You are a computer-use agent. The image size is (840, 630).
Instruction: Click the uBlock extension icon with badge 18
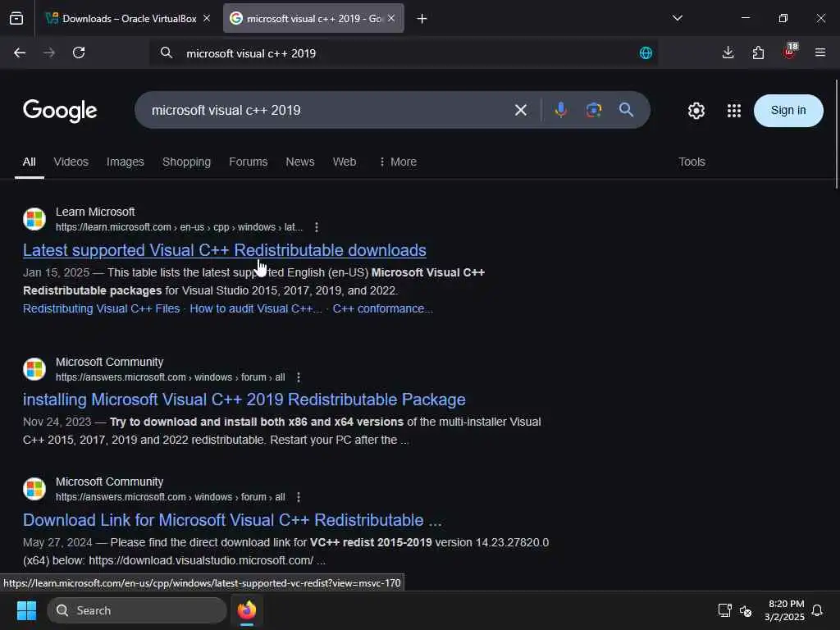point(790,52)
